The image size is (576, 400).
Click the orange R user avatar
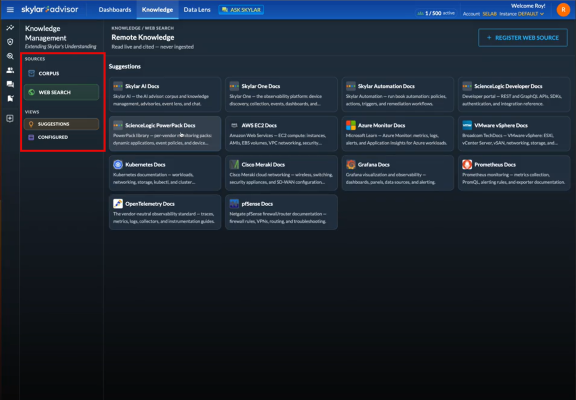click(x=563, y=10)
